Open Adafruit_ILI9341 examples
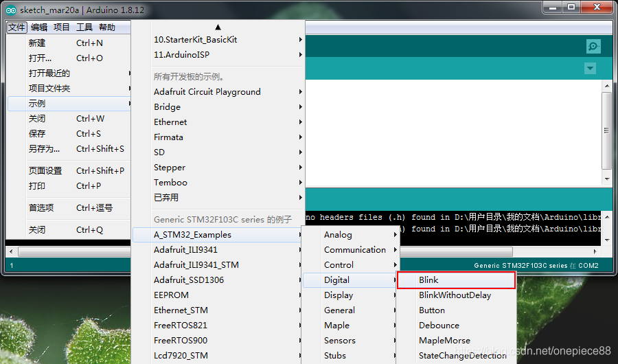Viewport: 618px width, 364px height. point(218,249)
